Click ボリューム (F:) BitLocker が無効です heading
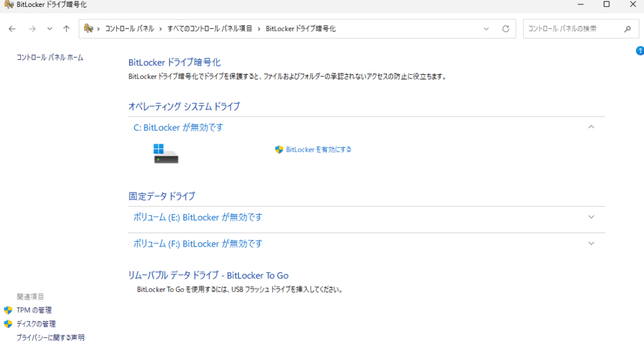Image resolution: width=644 pixels, height=350 pixels. tap(197, 244)
